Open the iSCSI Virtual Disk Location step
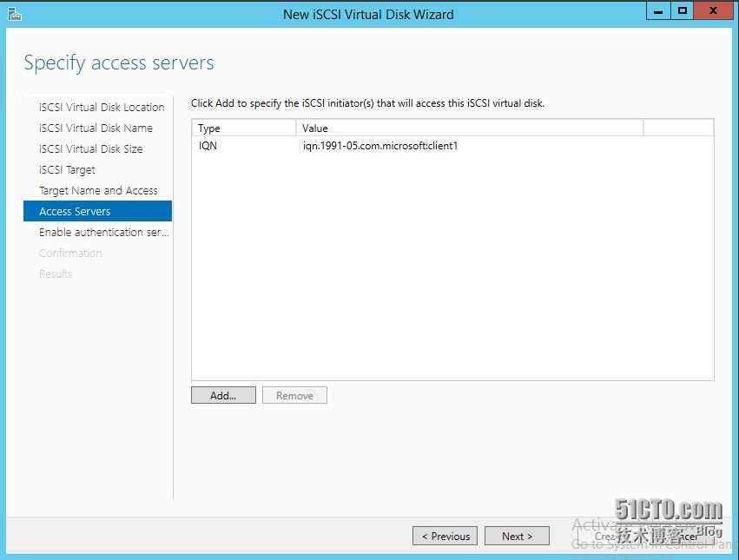This screenshot has height=560, width=739. point(102,107)
